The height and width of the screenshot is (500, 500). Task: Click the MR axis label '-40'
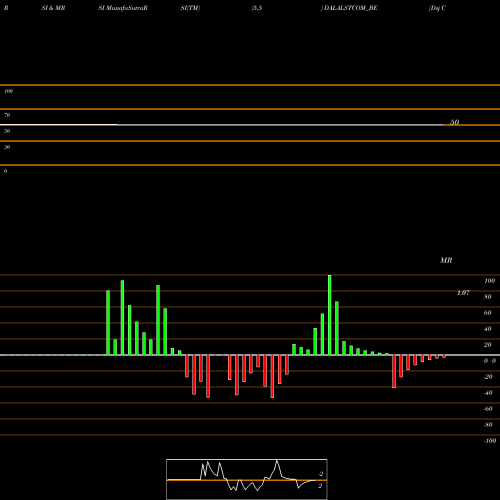click(x=488, y=393)
